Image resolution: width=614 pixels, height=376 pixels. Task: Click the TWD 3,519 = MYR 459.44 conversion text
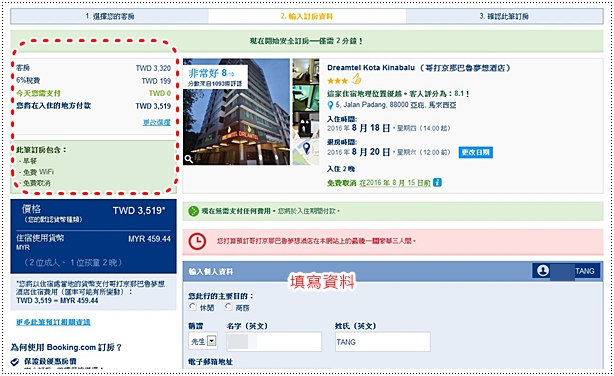[x=57, y=300]
